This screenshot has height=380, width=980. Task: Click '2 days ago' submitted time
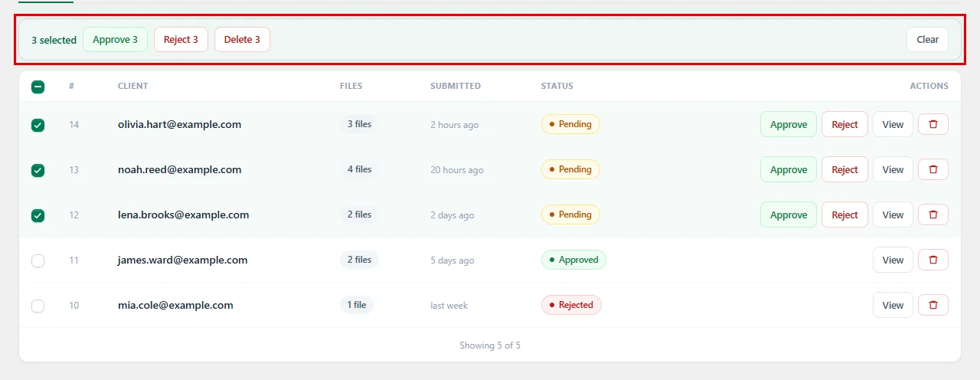[452, 215]
